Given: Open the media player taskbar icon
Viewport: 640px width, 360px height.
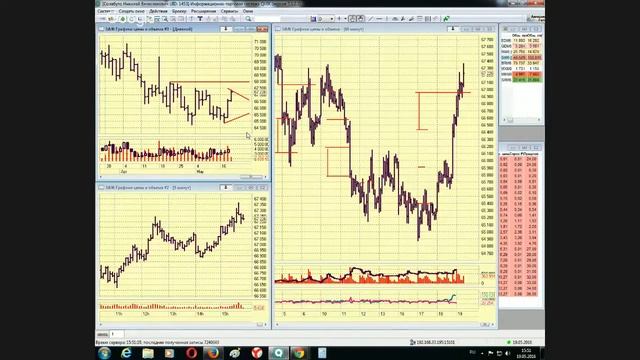Looking at the screenshot, I should point(169,353).
